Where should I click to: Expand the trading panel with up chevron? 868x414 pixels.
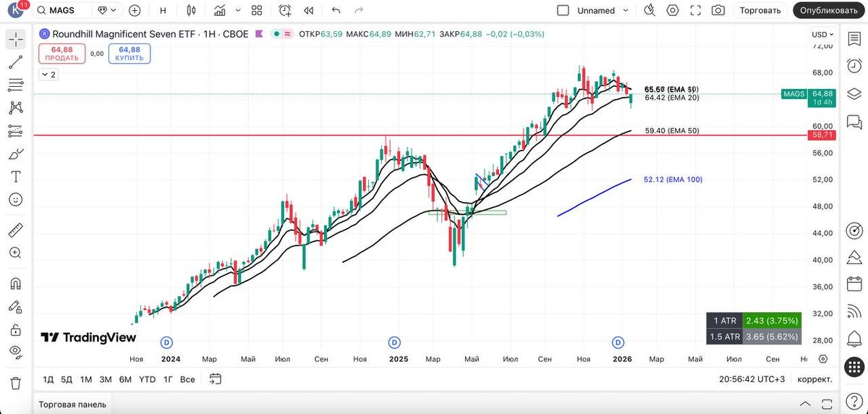point(806,404)
